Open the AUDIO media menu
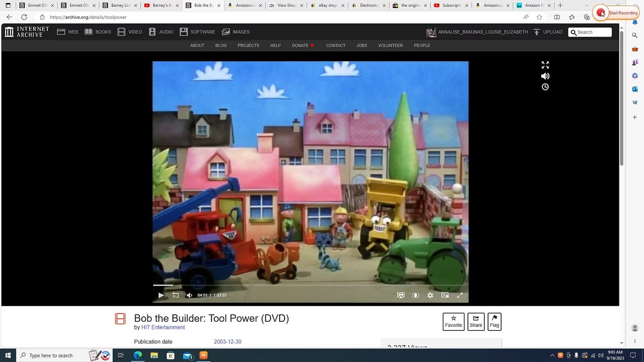 161,32
